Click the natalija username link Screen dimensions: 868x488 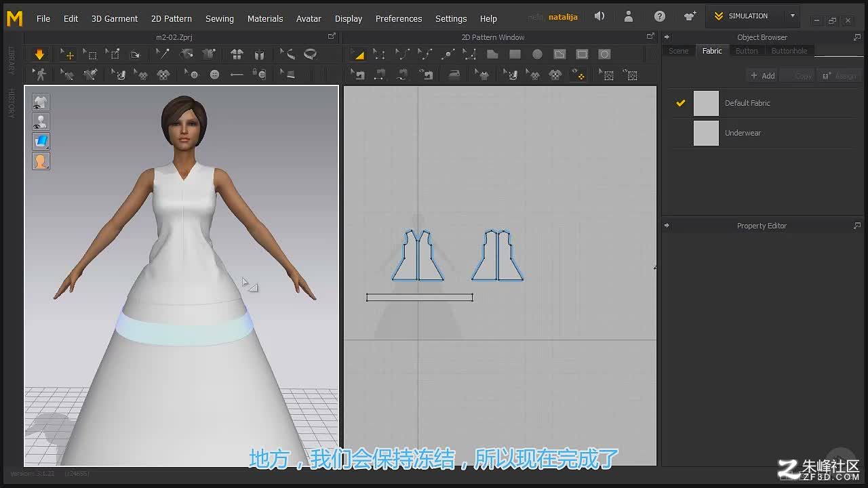563,17
